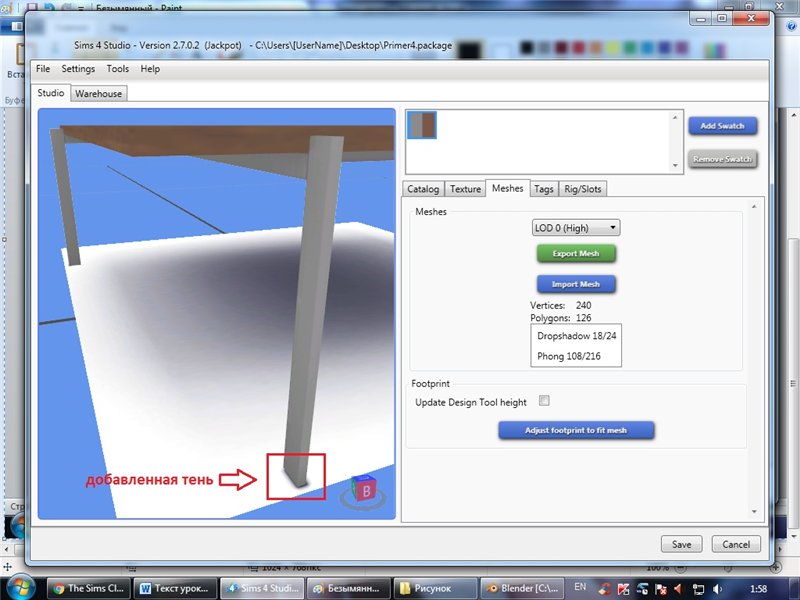800x600 pixels.
Task: Maximize the Sims 4 Studio window
Action: [x=722, y=18]
